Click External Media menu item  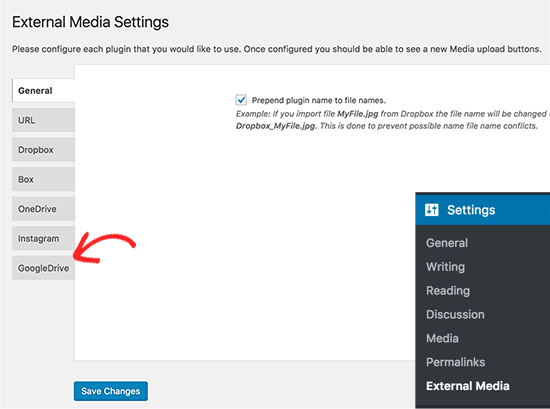pos(468,386)
